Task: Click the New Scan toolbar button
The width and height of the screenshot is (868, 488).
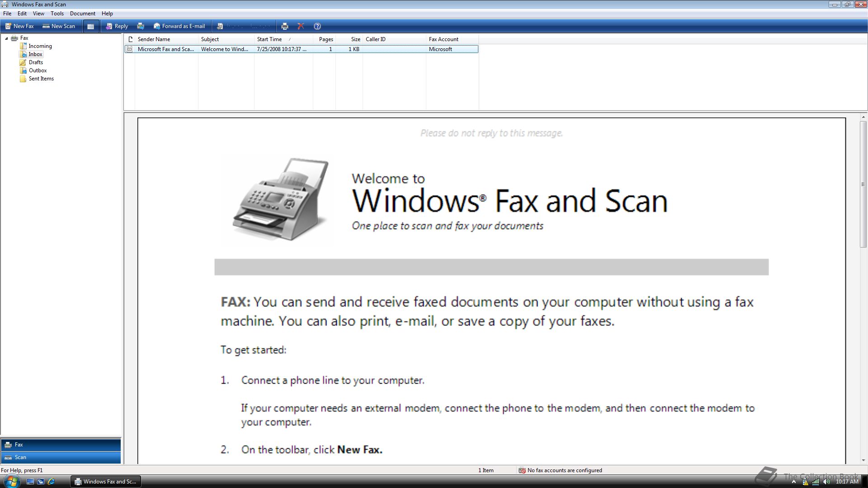Action: click(x=59, y=26)
